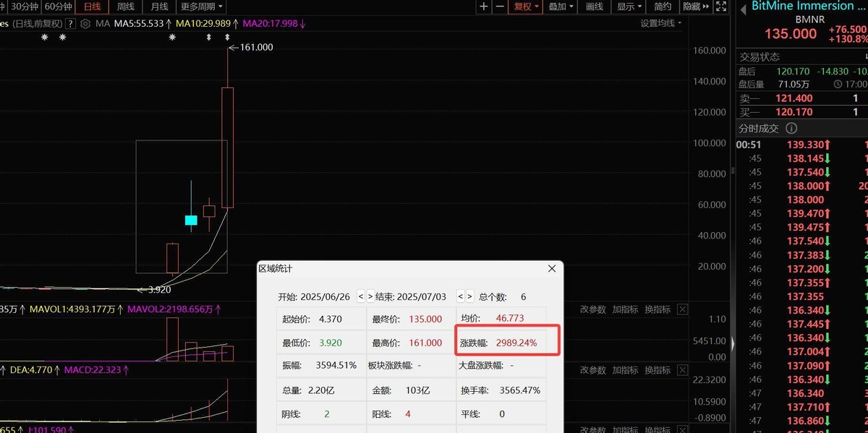This screenshot has width=868, height=433.
Task: Open 复权 adjustment dropdown
Action: click(526, 7)
